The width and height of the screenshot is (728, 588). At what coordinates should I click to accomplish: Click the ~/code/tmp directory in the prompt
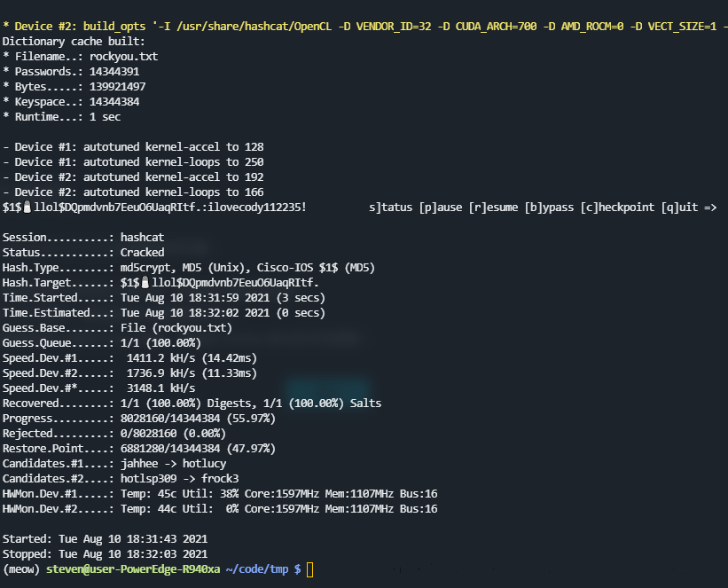[x=257, y=569]
